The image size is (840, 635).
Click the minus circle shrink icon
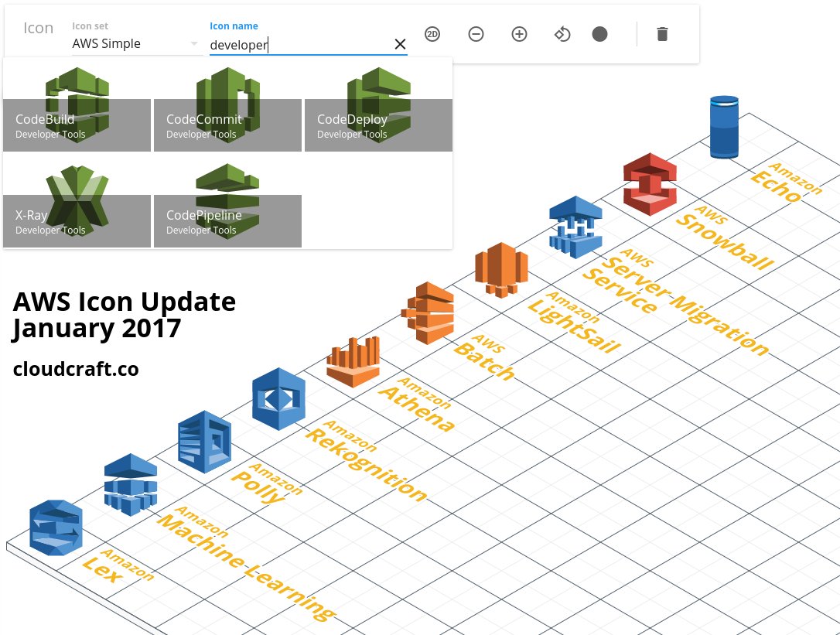(x=476, y=34)
